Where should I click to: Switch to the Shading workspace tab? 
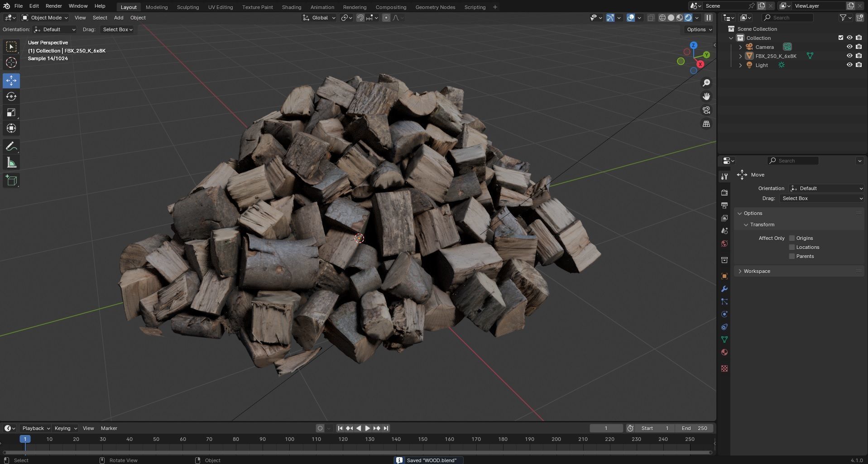[292, 7]
